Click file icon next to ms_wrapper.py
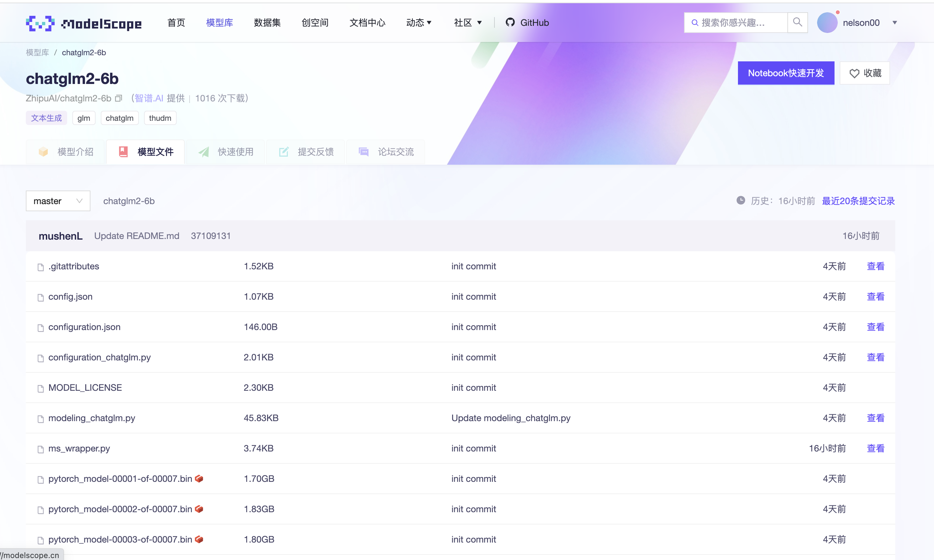This screenshot has width=934, height=560. click(40, 449)
